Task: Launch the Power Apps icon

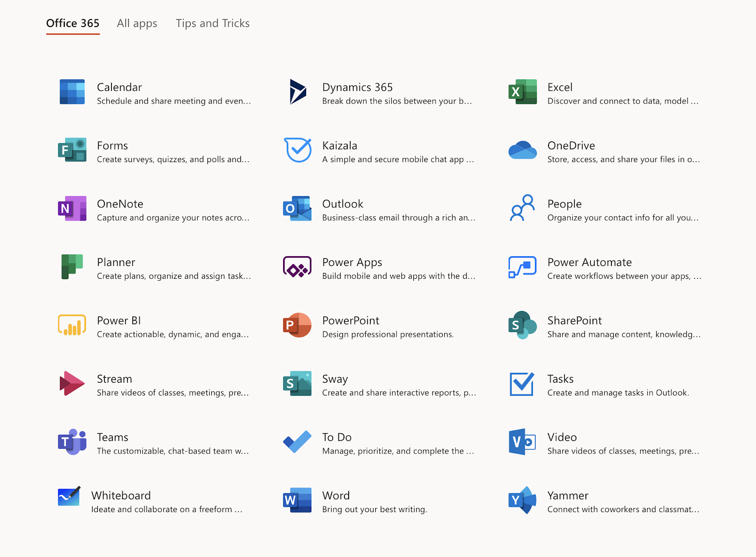Action: coord(297,266)
